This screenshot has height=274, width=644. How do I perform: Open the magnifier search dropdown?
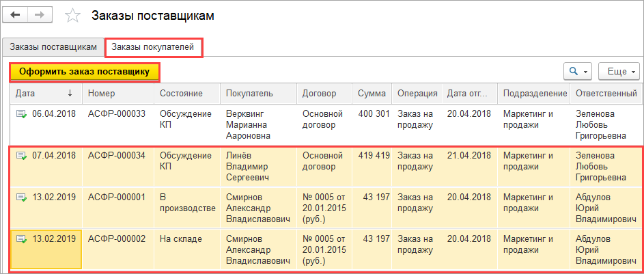pos(577,71)
